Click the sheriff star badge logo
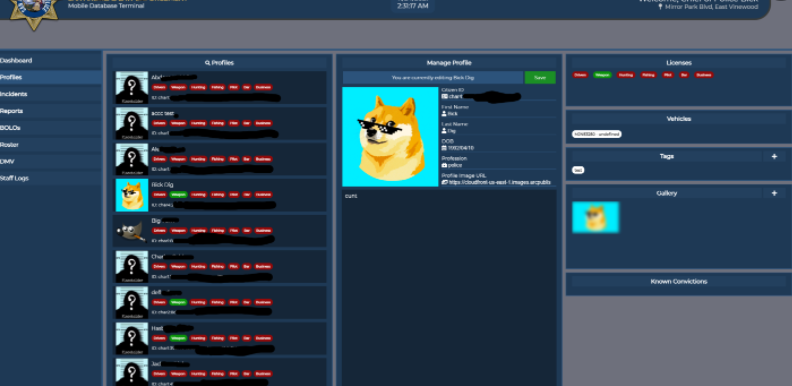792x386 pixels. [x=34, y=13]
